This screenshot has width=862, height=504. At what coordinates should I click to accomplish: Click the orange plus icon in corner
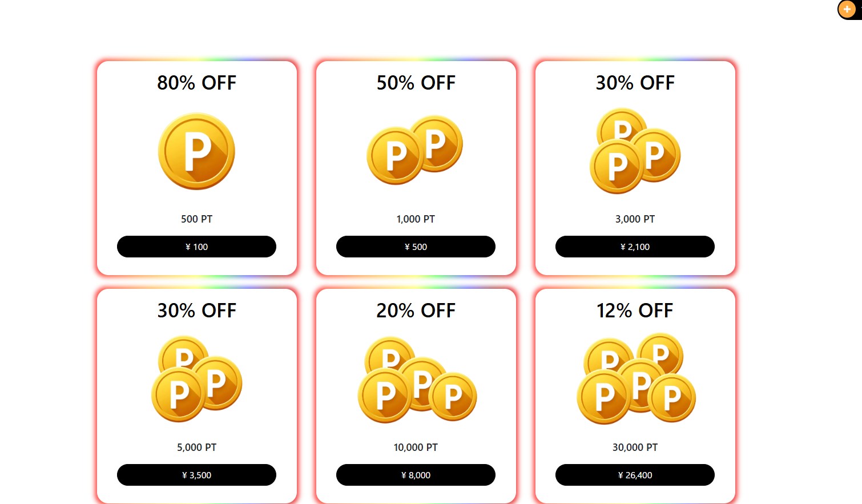click(847, 10)
